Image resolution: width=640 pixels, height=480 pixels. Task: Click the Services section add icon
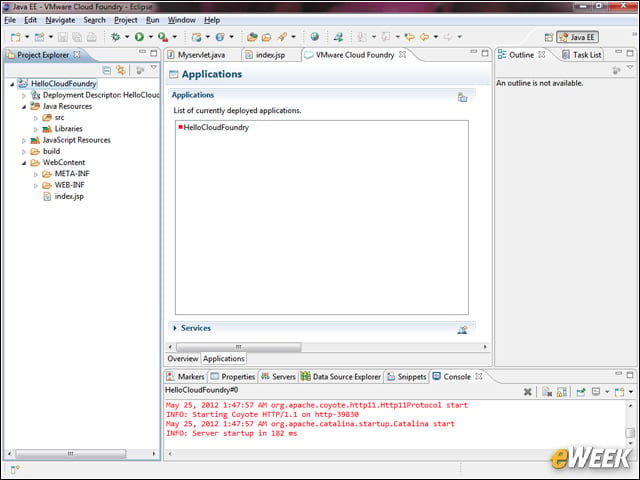[462, 329]
